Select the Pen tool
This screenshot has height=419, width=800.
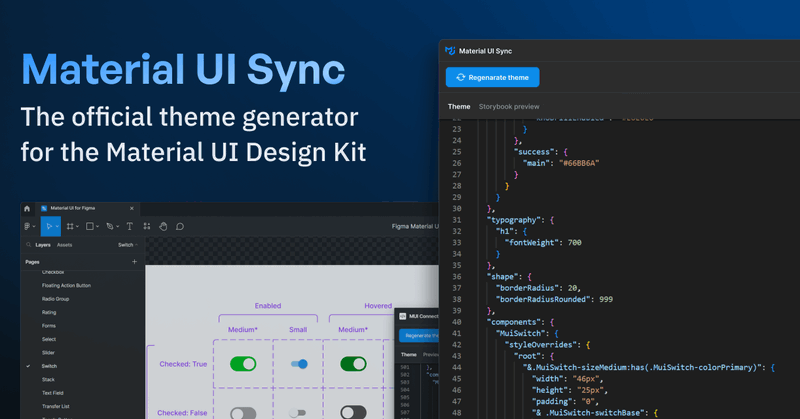[x=110, y=226]
